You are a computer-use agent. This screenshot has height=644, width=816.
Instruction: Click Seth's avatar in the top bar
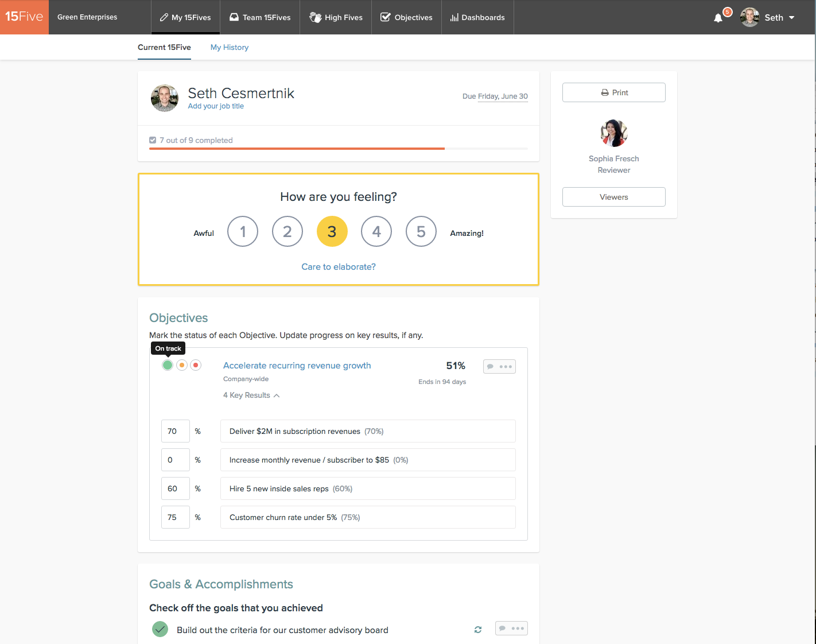[x=749, y=17]
